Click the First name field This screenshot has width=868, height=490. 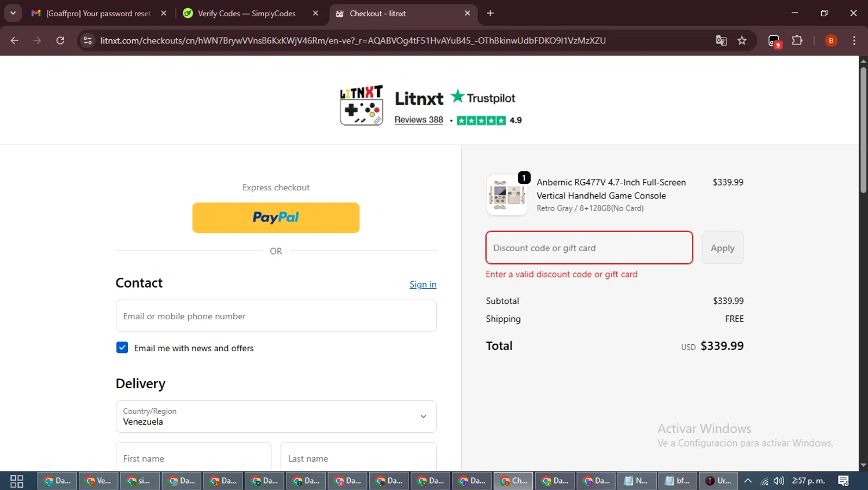pyautogui.click(x=193, y=456)
